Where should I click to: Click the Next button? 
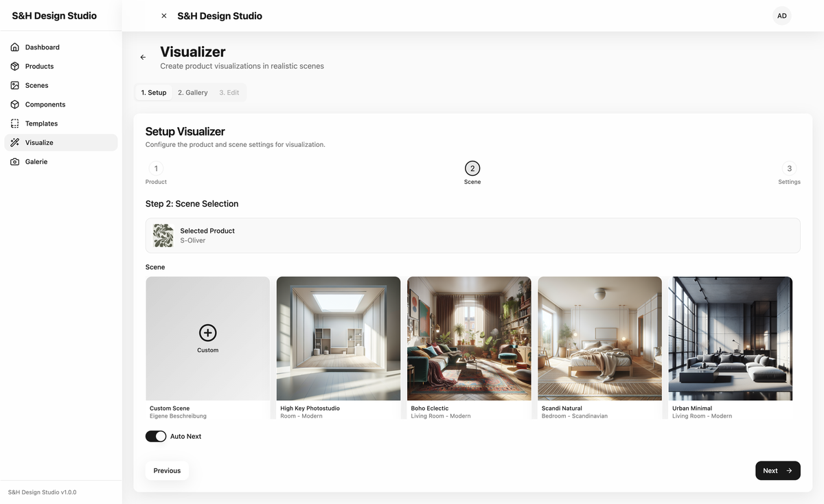pyautogui.click(x=777, y=470)
